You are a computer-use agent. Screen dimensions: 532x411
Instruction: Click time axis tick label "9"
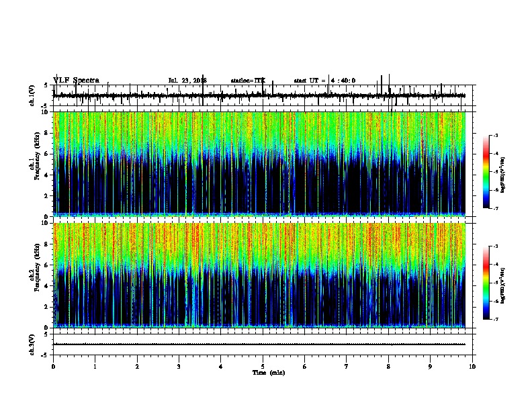[430, 367]
